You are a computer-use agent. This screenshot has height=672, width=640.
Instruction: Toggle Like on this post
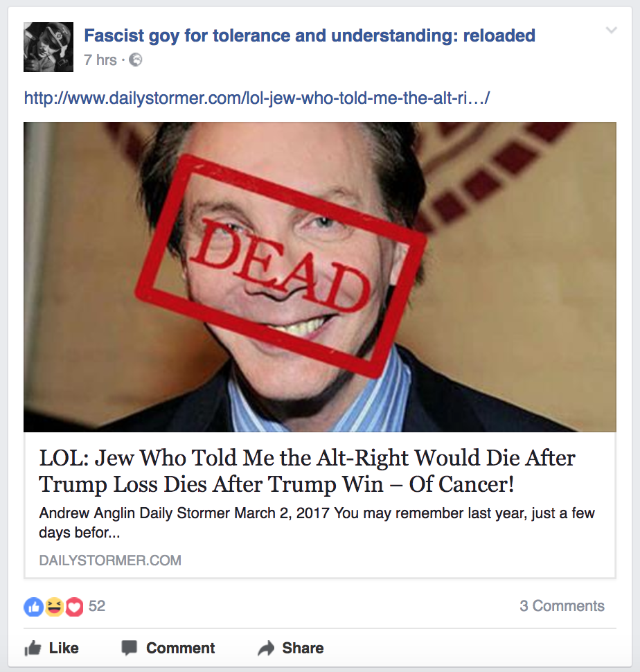[x=51, y=648]
